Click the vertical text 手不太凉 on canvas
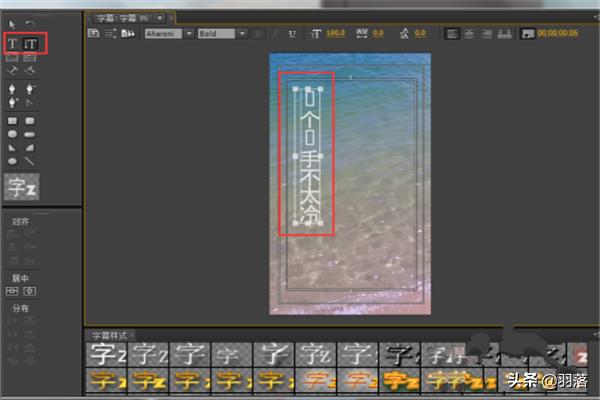The image size is (600, 400). tap(309, 189)
